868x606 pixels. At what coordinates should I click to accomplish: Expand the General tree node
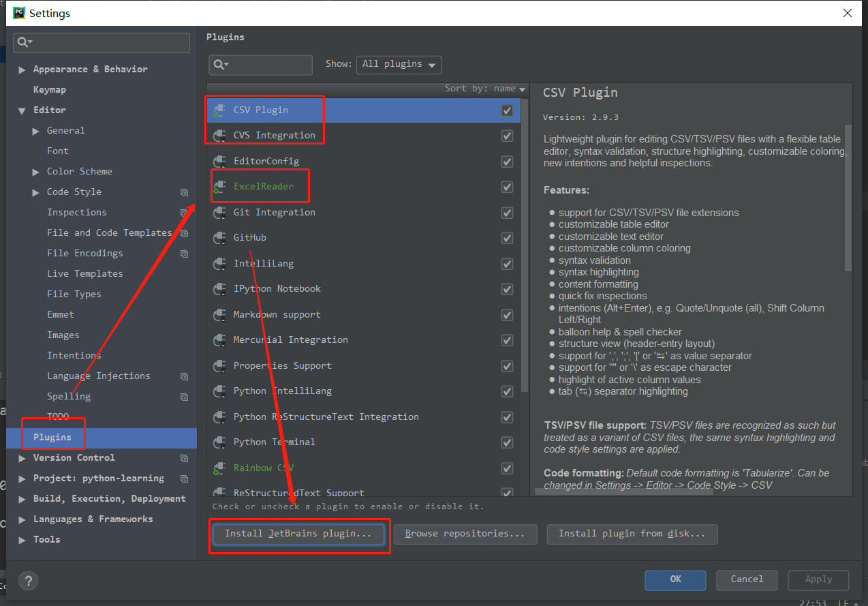35,131
